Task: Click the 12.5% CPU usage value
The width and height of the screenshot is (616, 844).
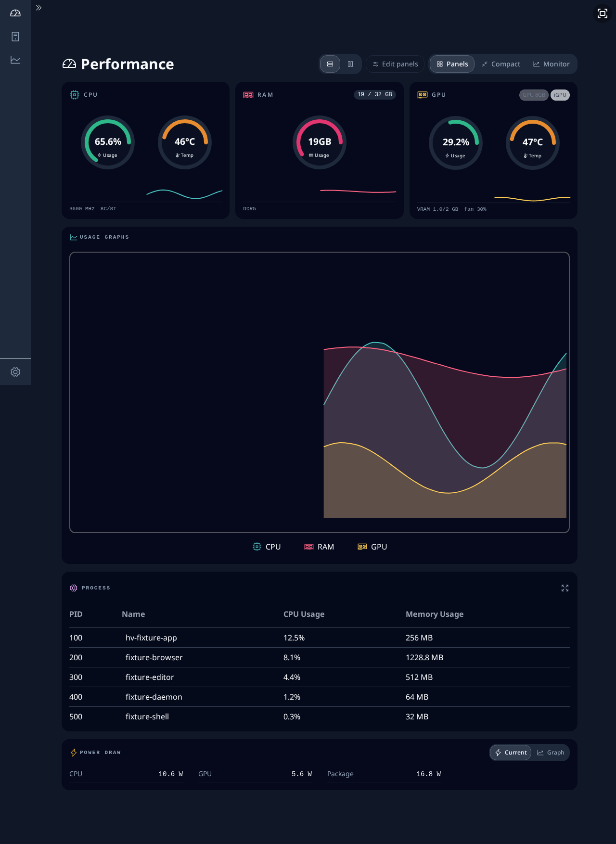Action: coord(294,638)
